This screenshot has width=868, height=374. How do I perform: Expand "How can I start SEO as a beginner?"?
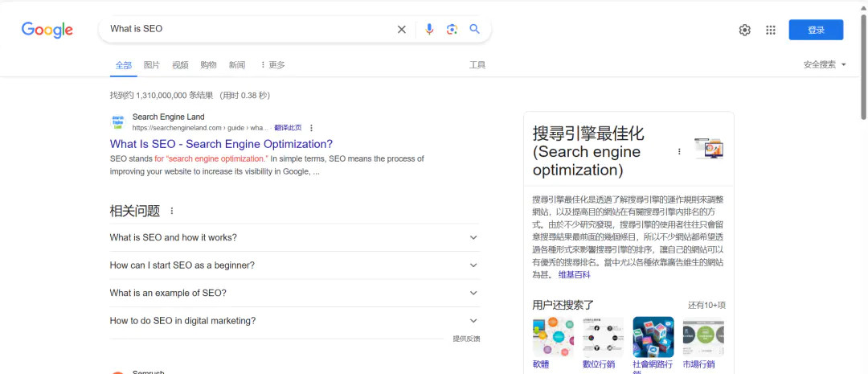294,265
